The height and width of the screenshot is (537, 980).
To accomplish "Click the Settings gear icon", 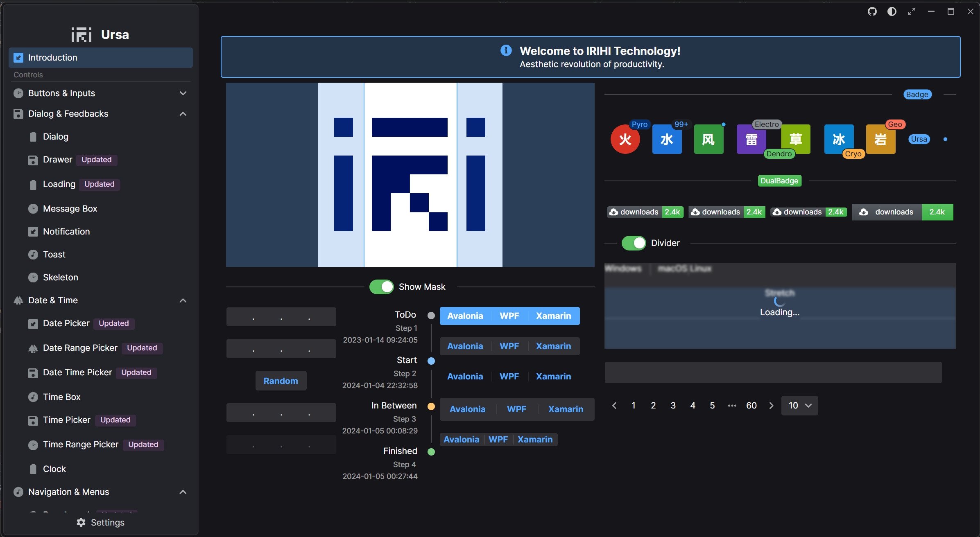I will click(81, 522).
